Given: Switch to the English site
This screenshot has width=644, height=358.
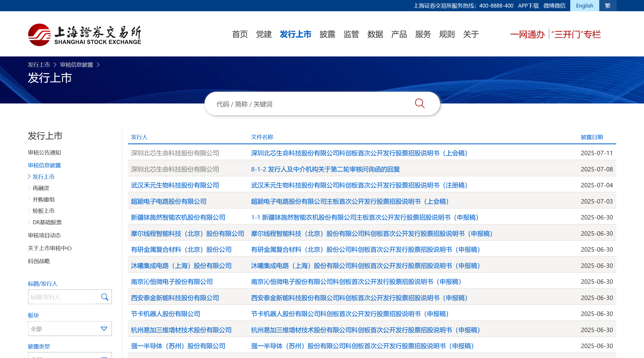Looking at the screenshot, I should pos(584,6).
